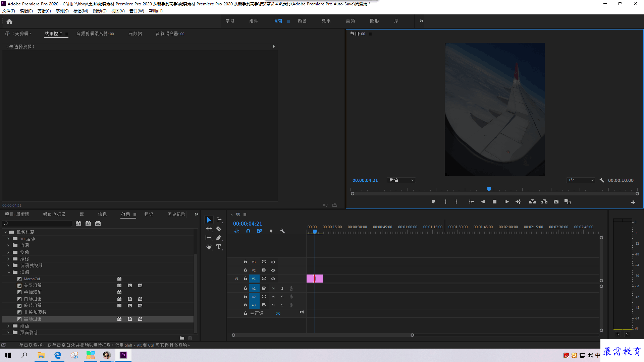
Task: Open playback resolution 1/2 dropdown
Action: pyautogui.click(x=581, y=180)
